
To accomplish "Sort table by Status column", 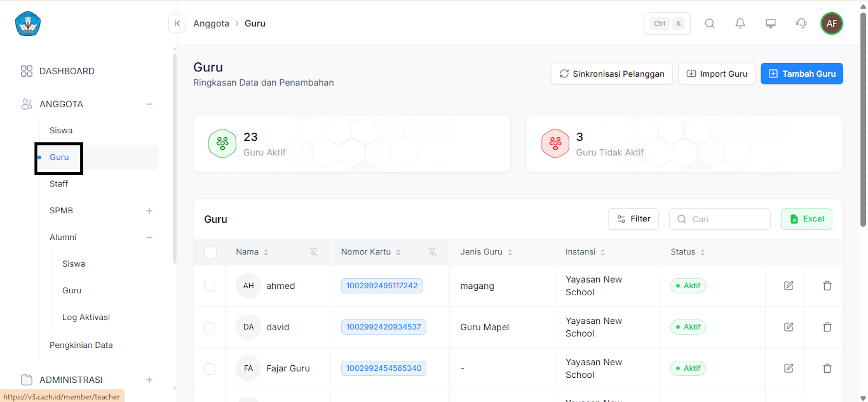I will pos(702,252).
